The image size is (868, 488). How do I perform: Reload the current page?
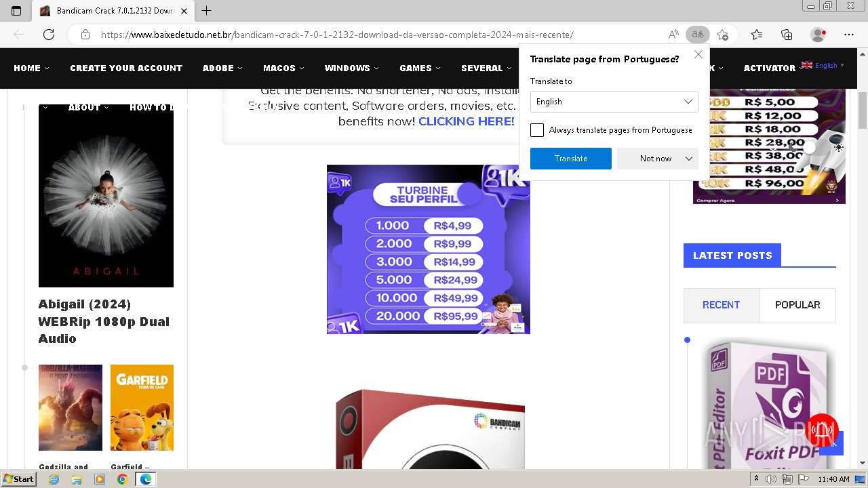(49, 35)
